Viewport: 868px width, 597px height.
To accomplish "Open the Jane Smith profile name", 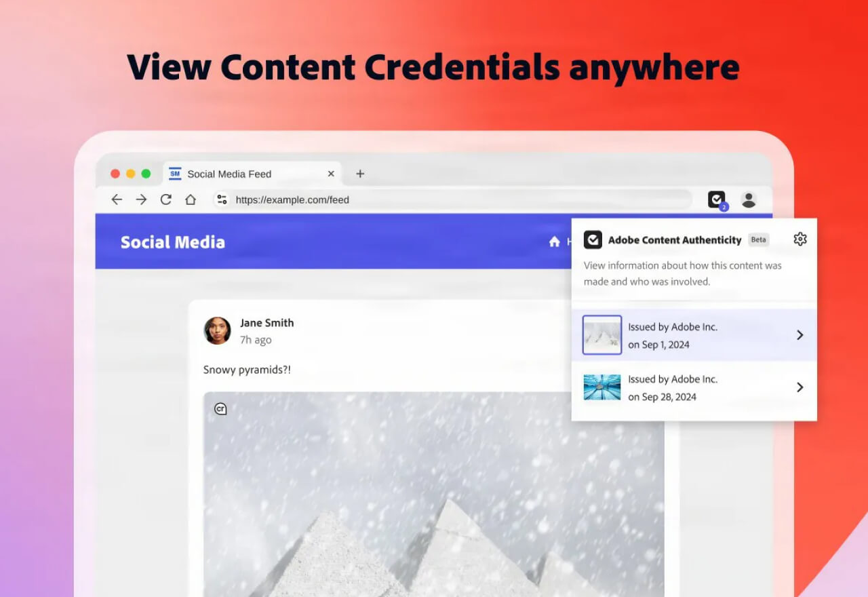I will pos(267,323).
